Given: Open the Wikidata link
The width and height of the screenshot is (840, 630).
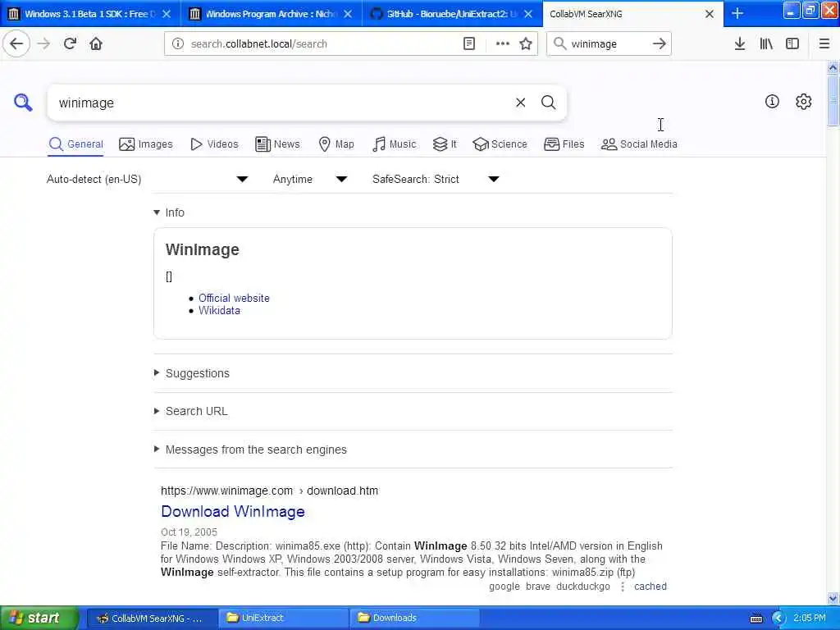Looking at the screenshot, I should (219, 311).
